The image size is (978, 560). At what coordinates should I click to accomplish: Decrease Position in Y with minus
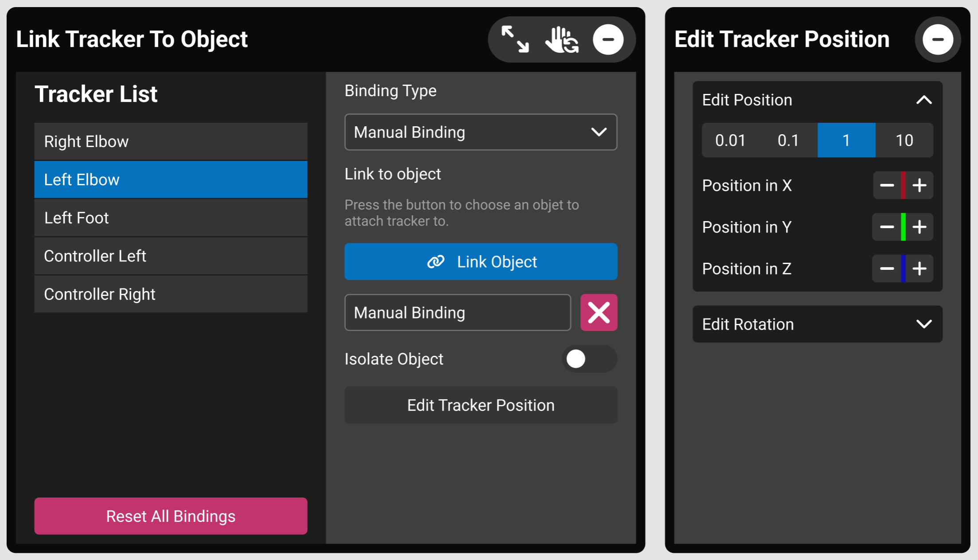pos(887,227)
